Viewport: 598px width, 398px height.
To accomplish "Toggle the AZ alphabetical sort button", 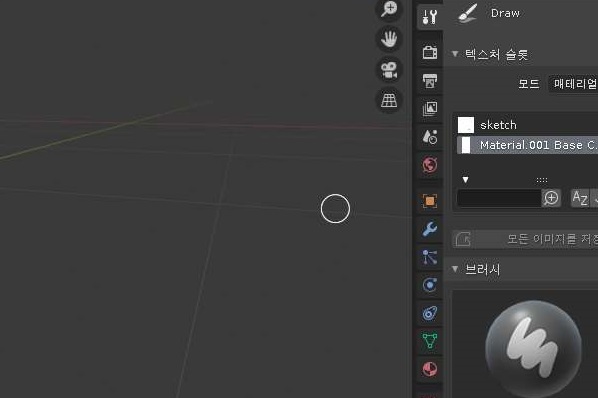I will click(580, 198).
